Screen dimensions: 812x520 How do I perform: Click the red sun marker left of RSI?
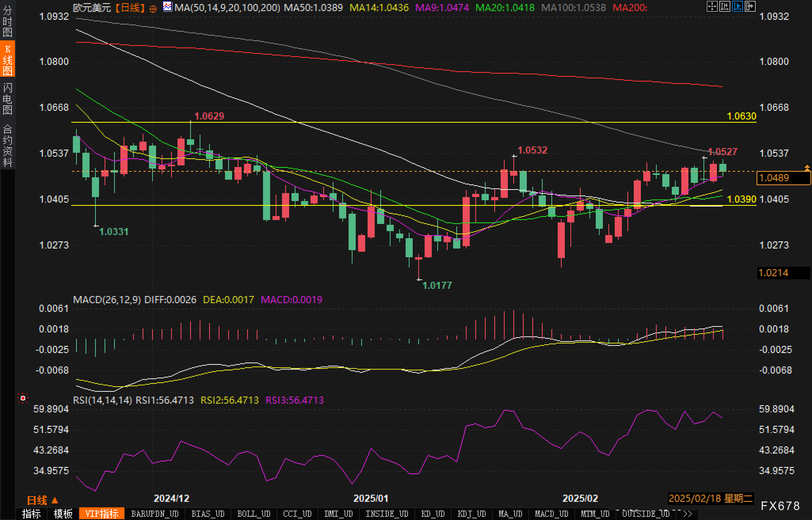(23, 398)
